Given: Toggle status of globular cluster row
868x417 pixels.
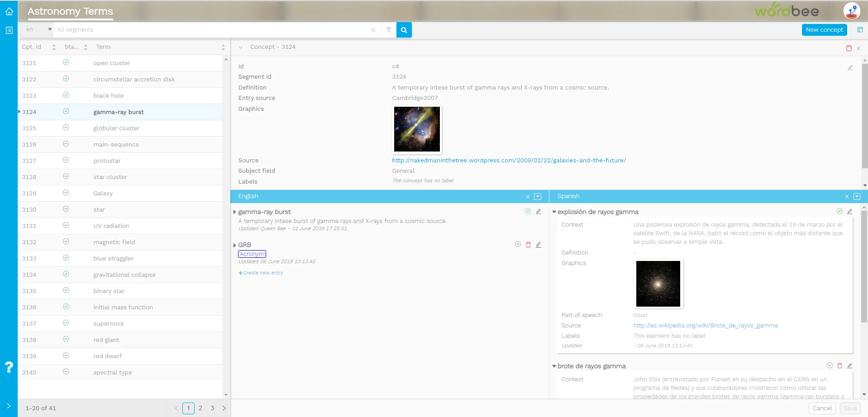Looking at the screenshot, I should (66, 128).
